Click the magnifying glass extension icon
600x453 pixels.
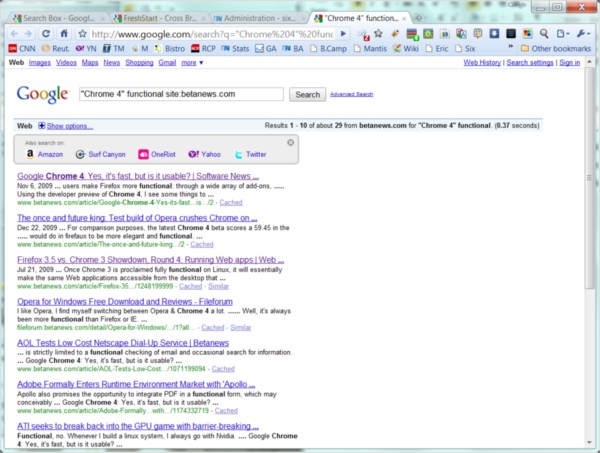(544, 34)
